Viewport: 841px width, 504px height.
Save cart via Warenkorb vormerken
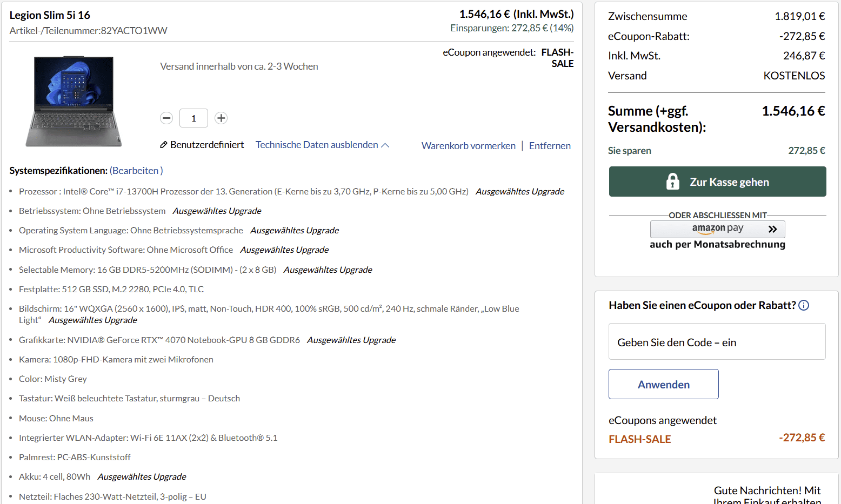468,146
